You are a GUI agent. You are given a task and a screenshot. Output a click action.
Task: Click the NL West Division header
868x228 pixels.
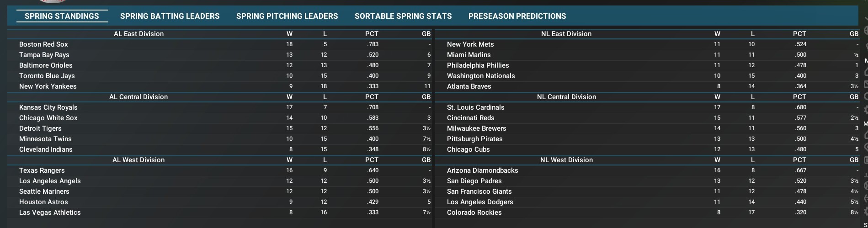(566, 160)
